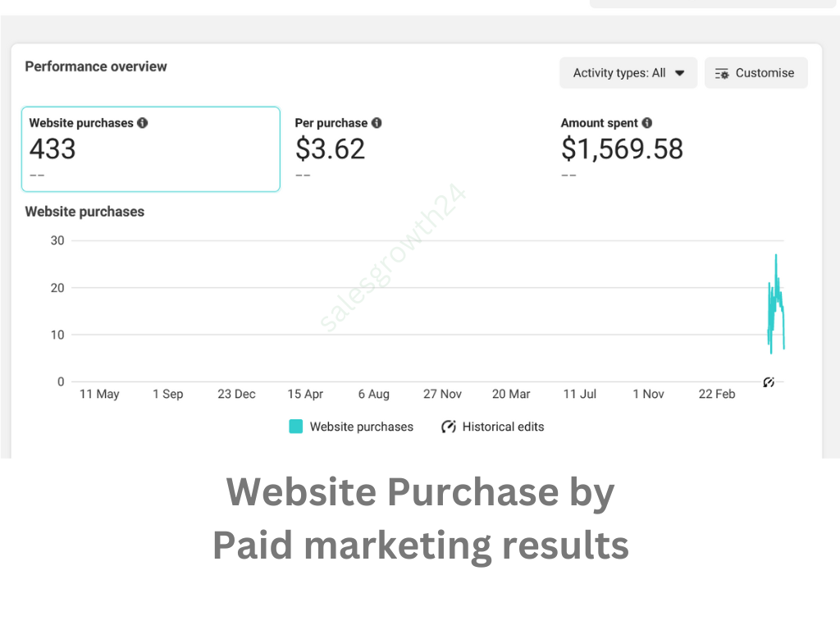840x630 pixels.
Task: Click info icon next to Amount spent
Action: pyautogui.click(x=647, y=123)
